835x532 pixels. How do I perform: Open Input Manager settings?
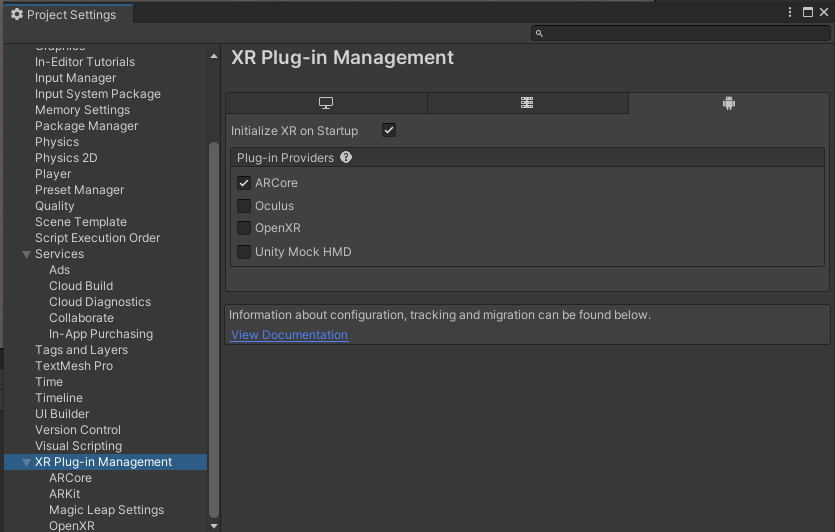pyautogui.click(x=76, y=78)
